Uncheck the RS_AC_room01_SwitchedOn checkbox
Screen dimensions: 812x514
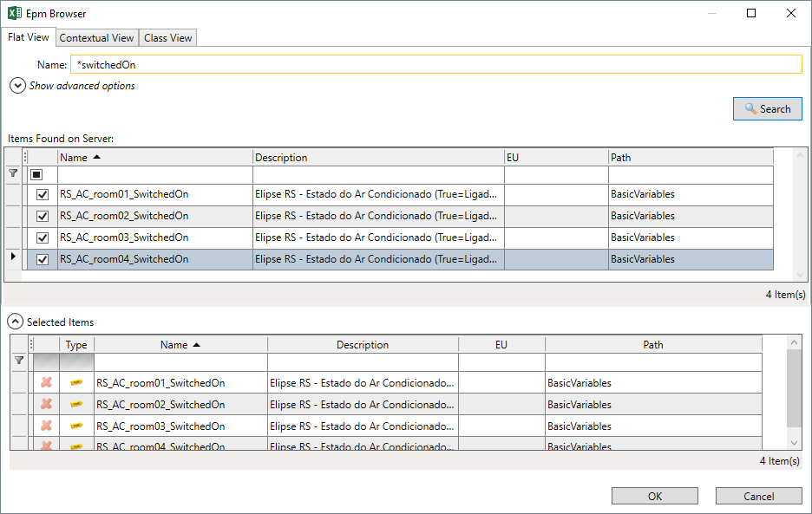(43, 195)
